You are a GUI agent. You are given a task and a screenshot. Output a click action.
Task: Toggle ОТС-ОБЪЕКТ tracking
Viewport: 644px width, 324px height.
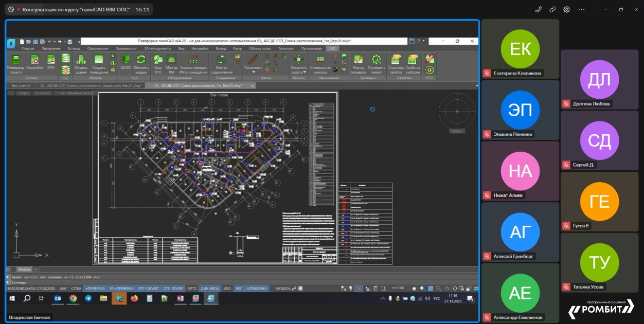tap(149, 289)
